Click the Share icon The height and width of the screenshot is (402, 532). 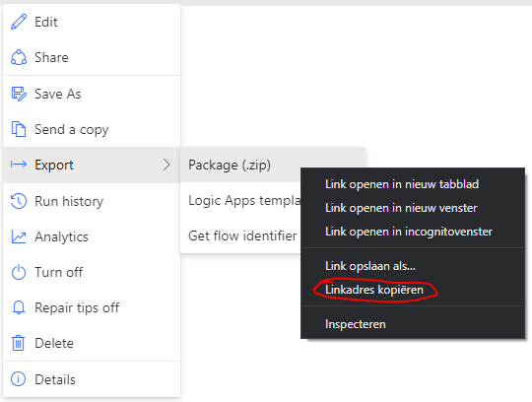[19, 57]
